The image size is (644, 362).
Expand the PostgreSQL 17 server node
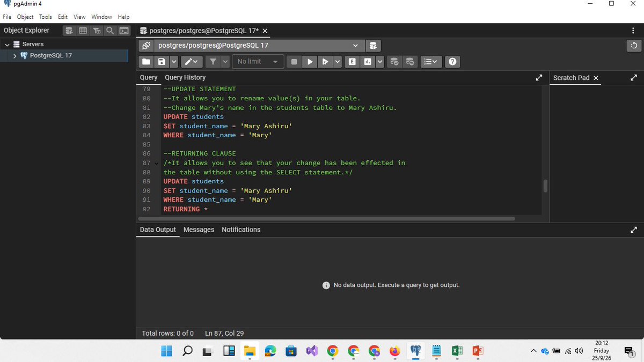pos(15,56)
